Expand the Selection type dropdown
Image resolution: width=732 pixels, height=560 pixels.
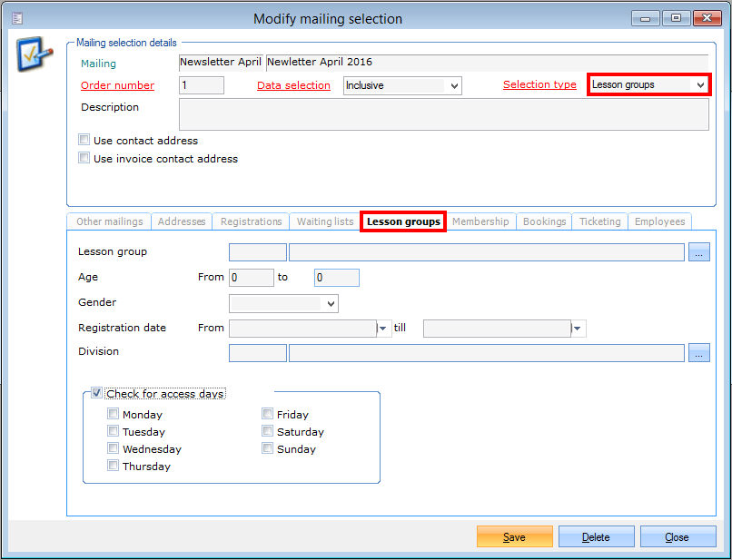[700, 85]
